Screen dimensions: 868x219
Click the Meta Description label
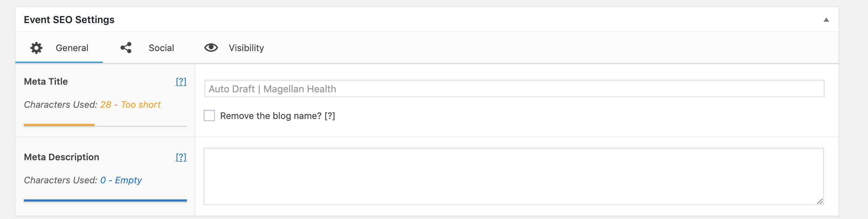pyautogui.click(x=62, y=157)
